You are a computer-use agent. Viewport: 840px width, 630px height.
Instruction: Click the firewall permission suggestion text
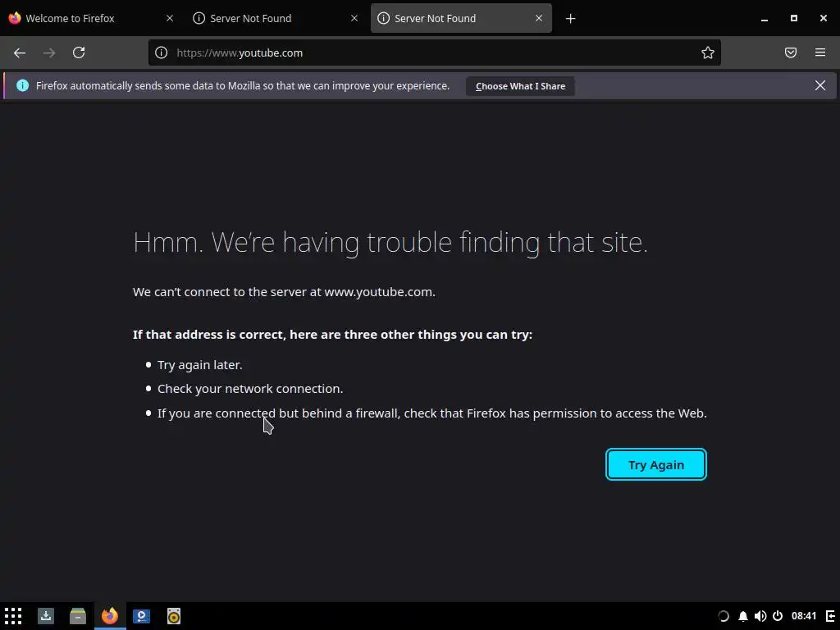[x=431, y=413]
